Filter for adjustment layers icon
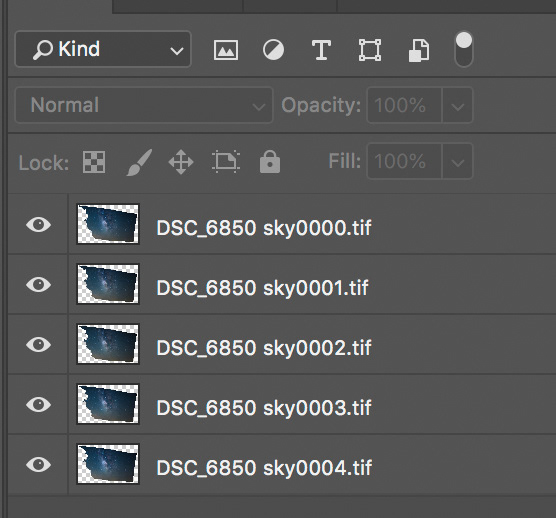Screen dimensions: 556x518 [273, 50]
